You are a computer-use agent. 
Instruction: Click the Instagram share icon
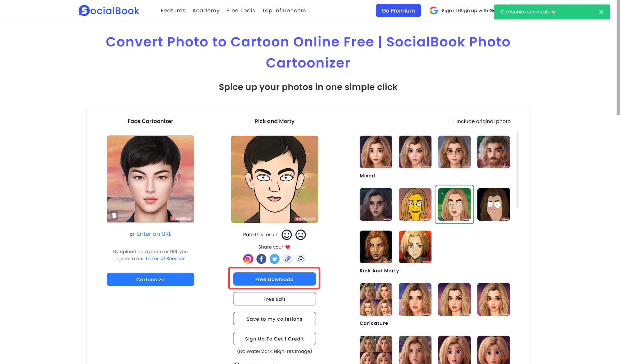click(248, 259)
